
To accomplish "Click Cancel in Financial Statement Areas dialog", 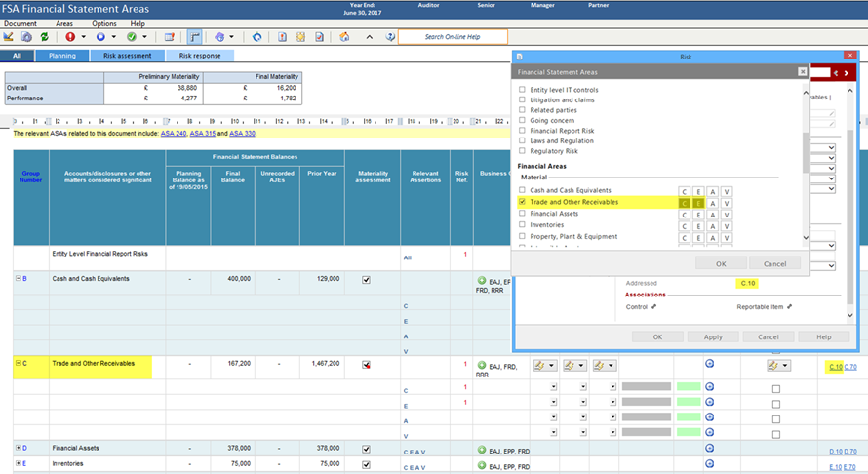I will tap(774, 263).
